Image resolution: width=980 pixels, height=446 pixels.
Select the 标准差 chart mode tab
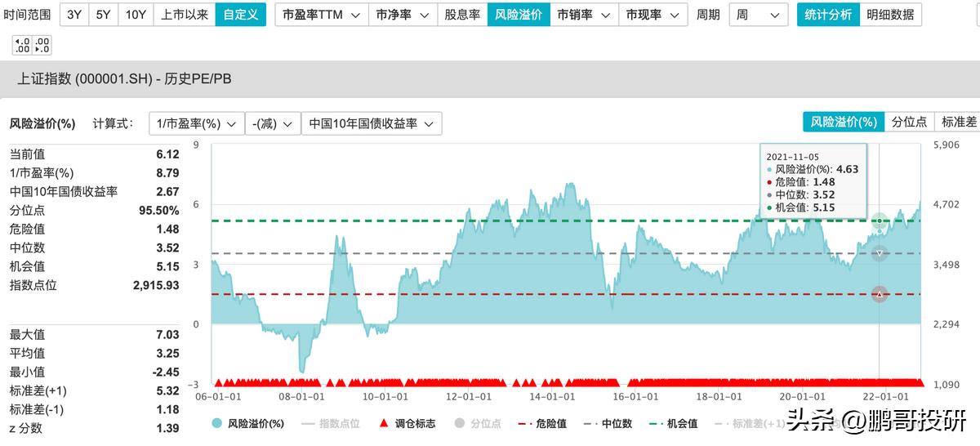pyautogui.click(x=957, y=122)
